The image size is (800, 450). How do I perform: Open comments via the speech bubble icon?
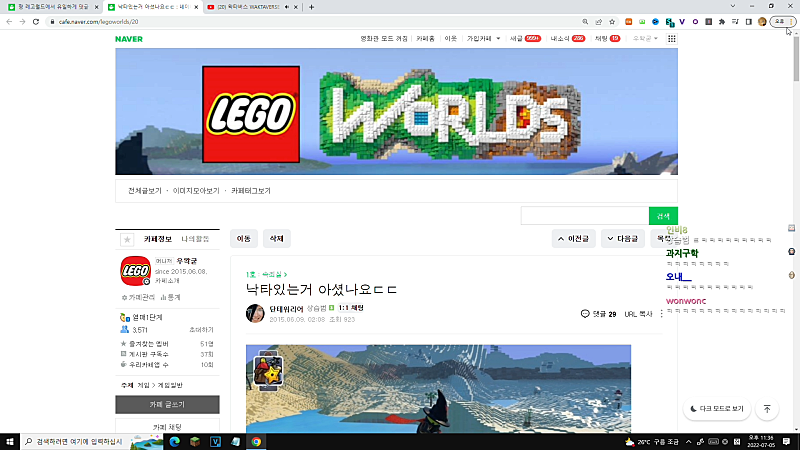[x=585, y=314]
